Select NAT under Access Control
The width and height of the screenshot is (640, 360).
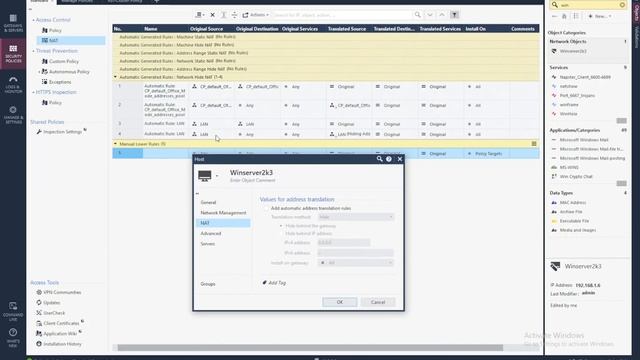[x=71, y=40]
